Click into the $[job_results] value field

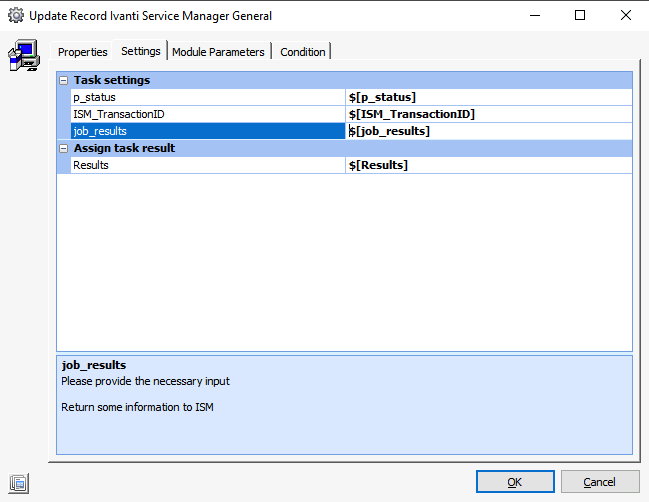coord(489,131)
